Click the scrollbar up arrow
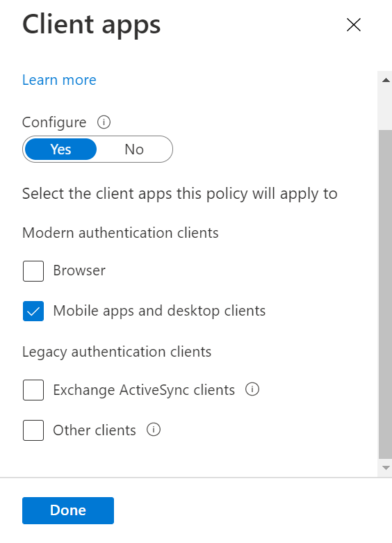Image resolution: width=392 pixels, height=543 pixels. pyautogui.click(x=386, y=81)
